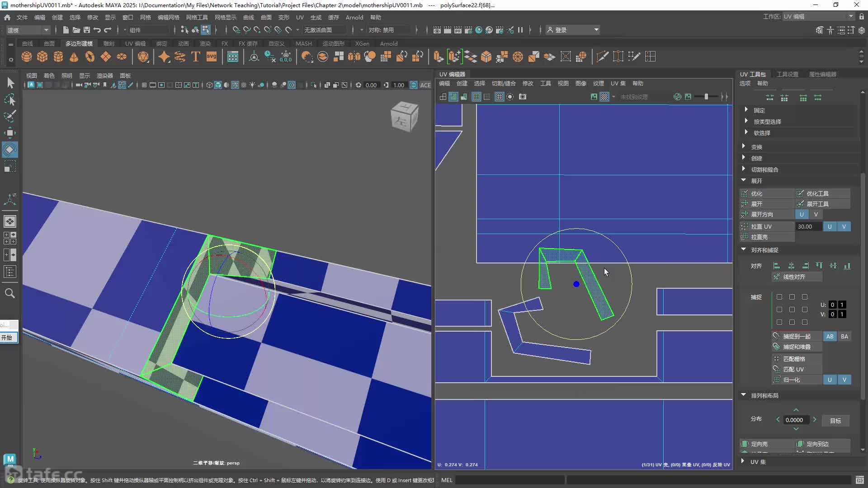
Task: Collapse the 对齐和捕捉 section
Action: (744, 249)
